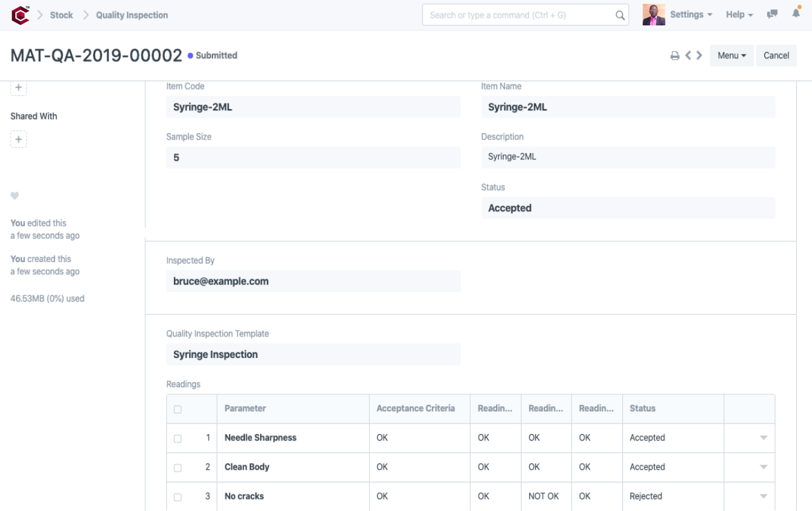Go to previous document arrow
This screenshot has height=511, width=812.
(688, 56)
